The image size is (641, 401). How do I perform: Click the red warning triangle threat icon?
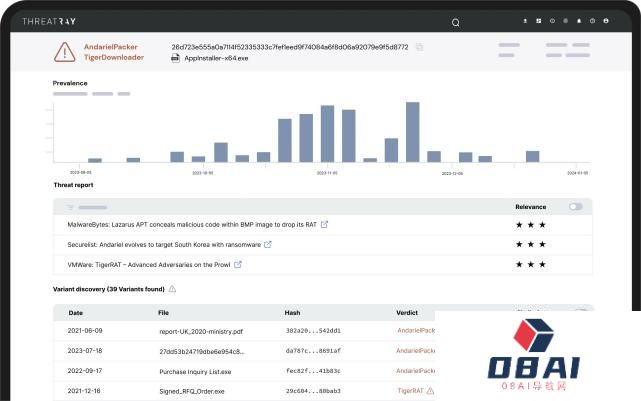click(65, 51)
